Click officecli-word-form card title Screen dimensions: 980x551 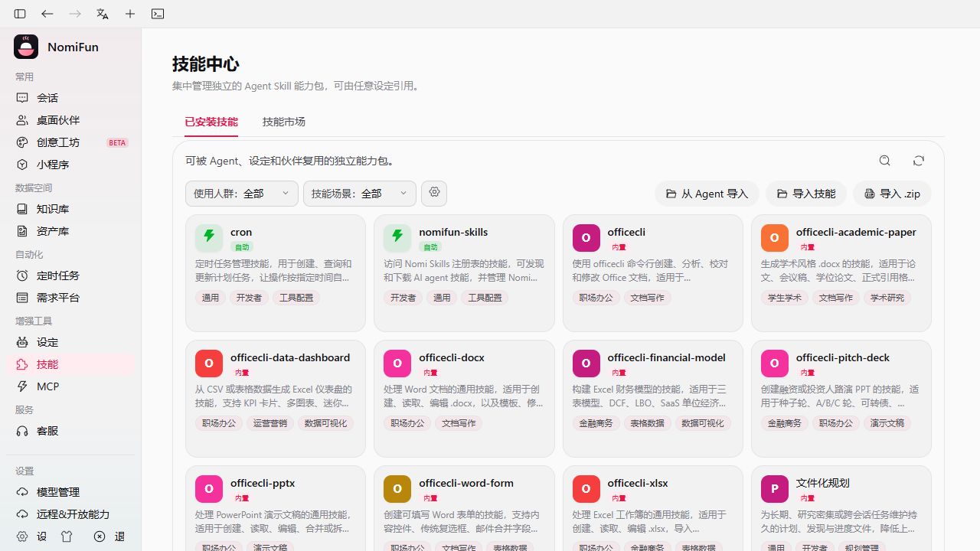point(466,483)
